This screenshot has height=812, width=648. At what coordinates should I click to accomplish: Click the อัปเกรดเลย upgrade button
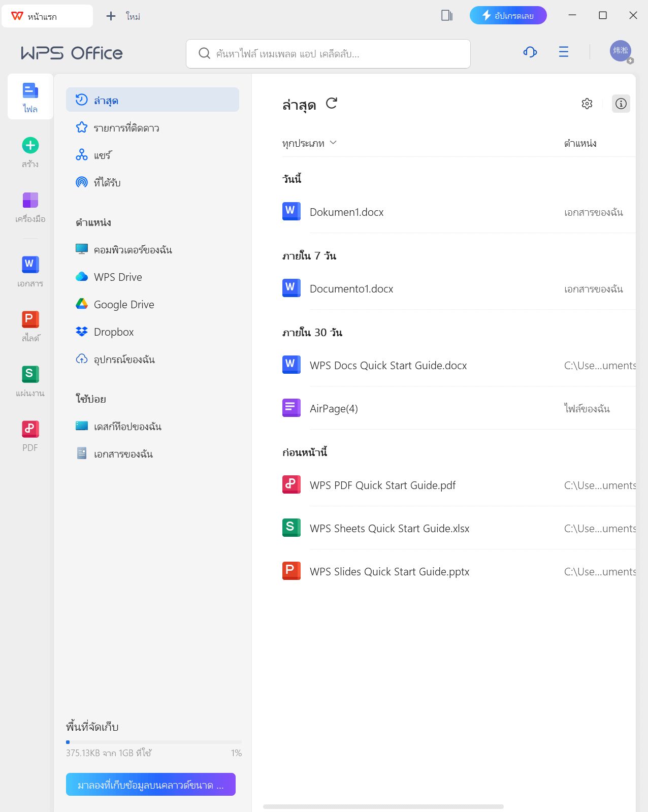coord(508,16)
